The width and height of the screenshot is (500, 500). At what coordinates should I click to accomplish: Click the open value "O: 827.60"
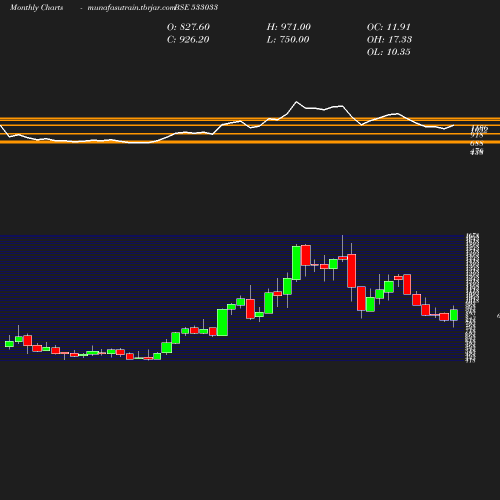(188, 27)
